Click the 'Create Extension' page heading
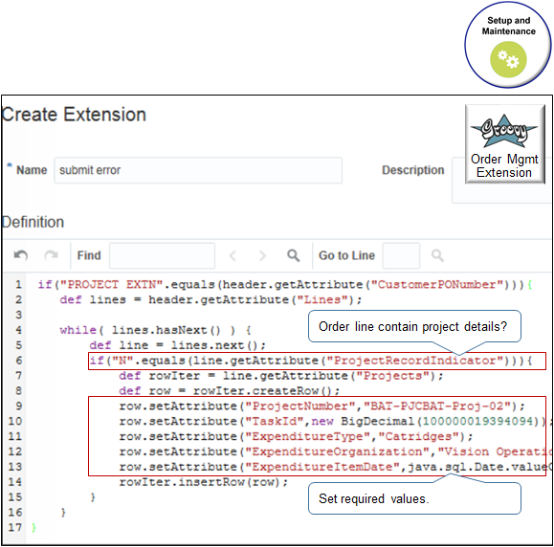The width and height of the screenshot is (554, 547). 73,114
